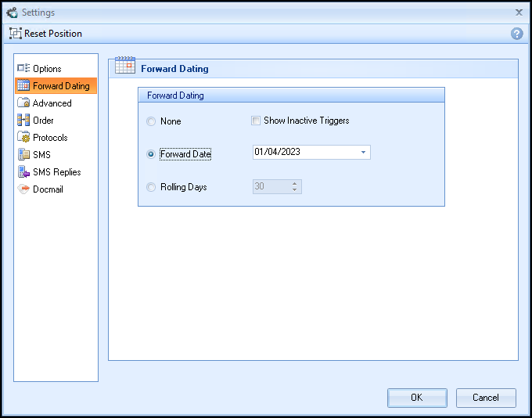The width and height of the screenshot is (532, 418).
Task: Click the Advanced folder lock icon
Action: click(23, 103)
